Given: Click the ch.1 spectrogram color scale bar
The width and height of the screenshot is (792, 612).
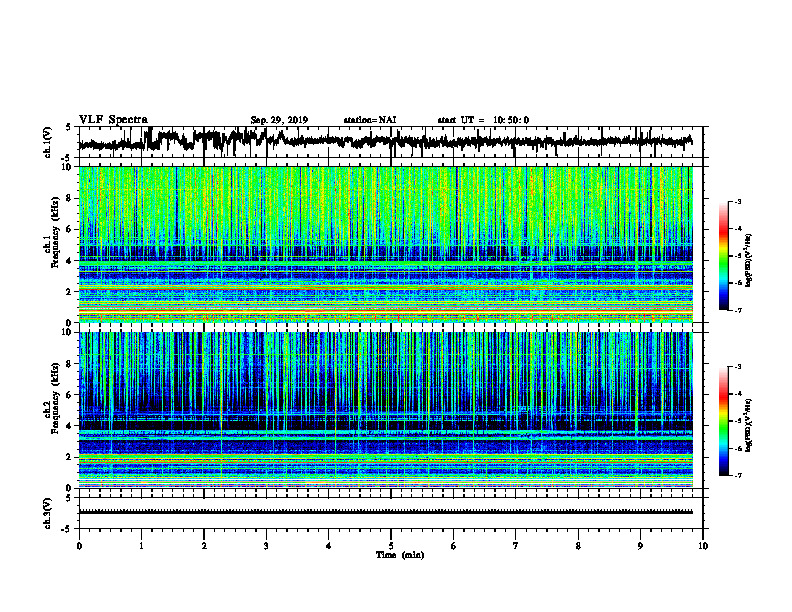Looking at the screenshot, I should coord(724,256).
